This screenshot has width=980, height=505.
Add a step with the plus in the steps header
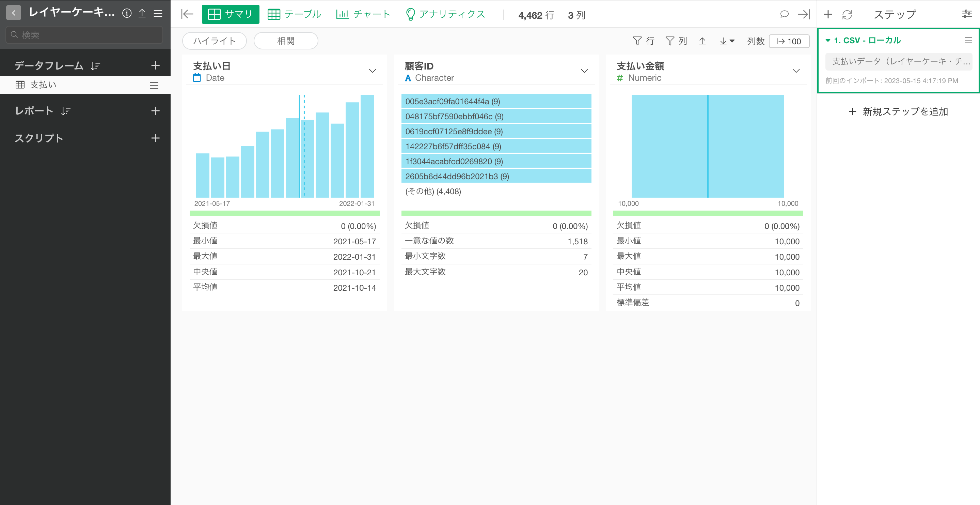828,14
